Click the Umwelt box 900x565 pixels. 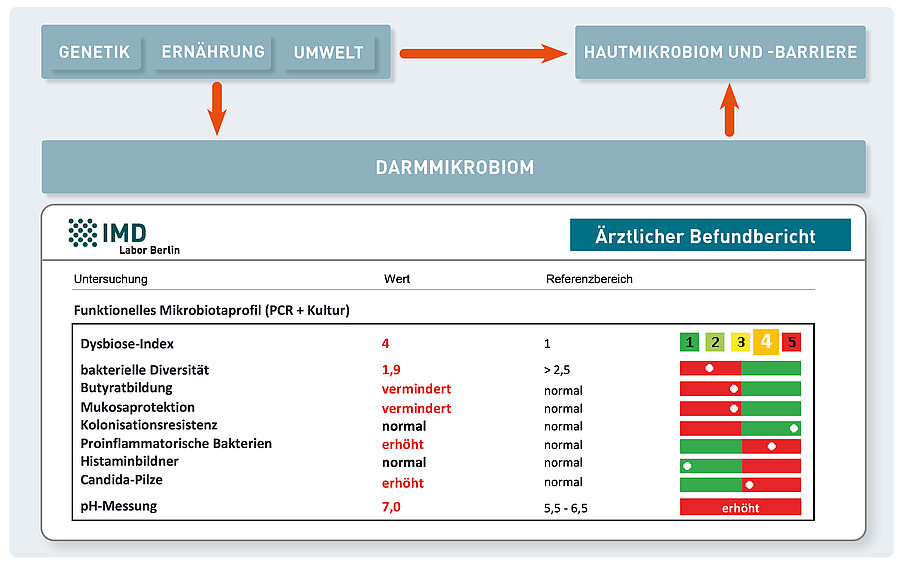click(x=328, y=53)
